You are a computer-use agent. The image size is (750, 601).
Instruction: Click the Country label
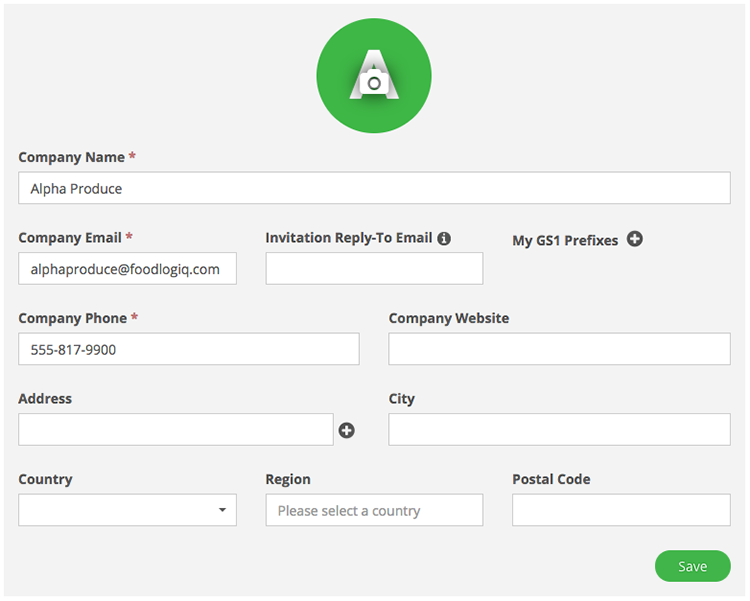45,479
